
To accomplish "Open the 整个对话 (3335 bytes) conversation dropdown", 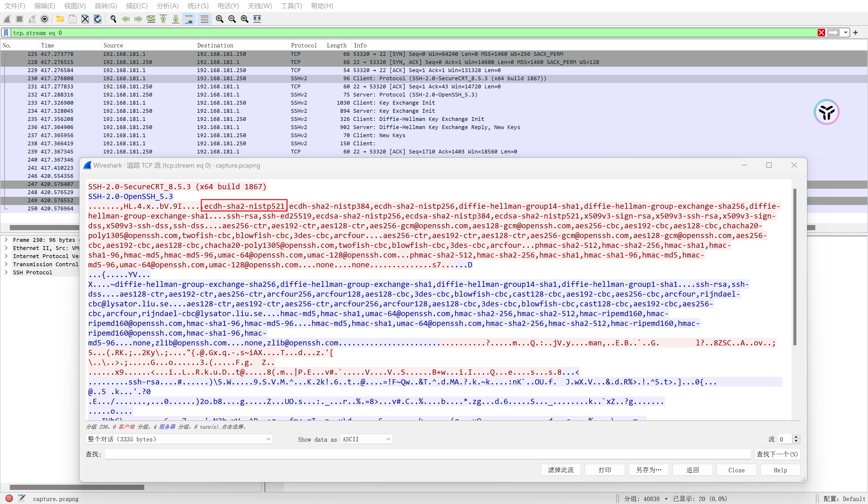I will pyautogui.click(x=179, y=439).
